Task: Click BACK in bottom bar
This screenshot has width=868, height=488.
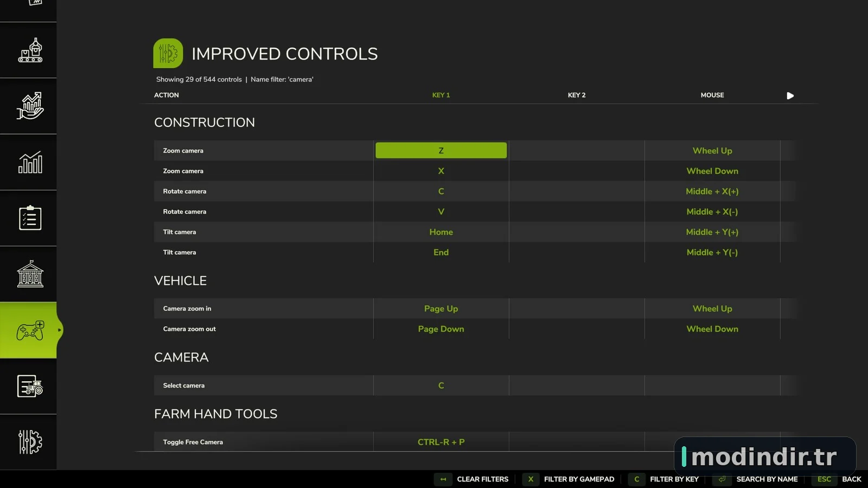Action: click(852, 479)
